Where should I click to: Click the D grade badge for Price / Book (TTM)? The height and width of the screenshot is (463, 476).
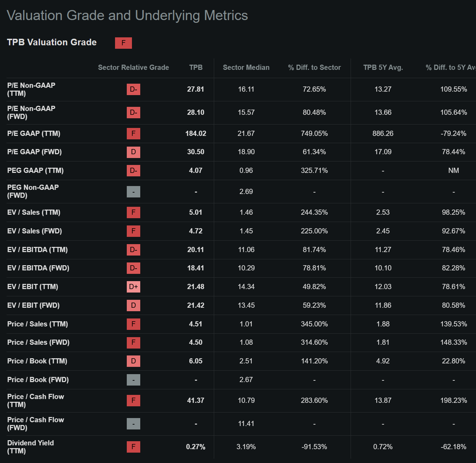pos(133,361)
